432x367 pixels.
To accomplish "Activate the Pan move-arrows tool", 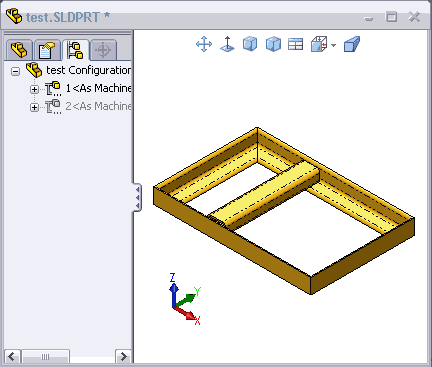I will (204, 44).
